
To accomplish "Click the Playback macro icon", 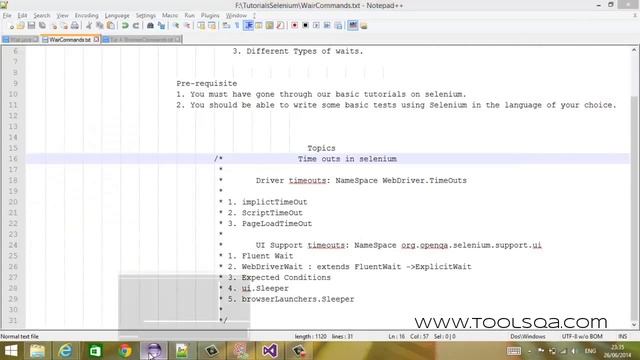I will 316,26.
